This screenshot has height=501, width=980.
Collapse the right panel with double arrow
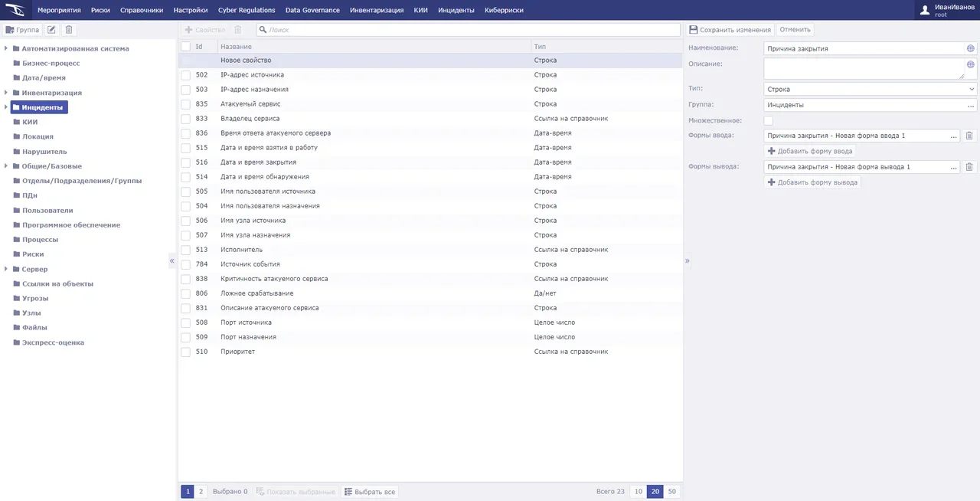tap(687, 261)
